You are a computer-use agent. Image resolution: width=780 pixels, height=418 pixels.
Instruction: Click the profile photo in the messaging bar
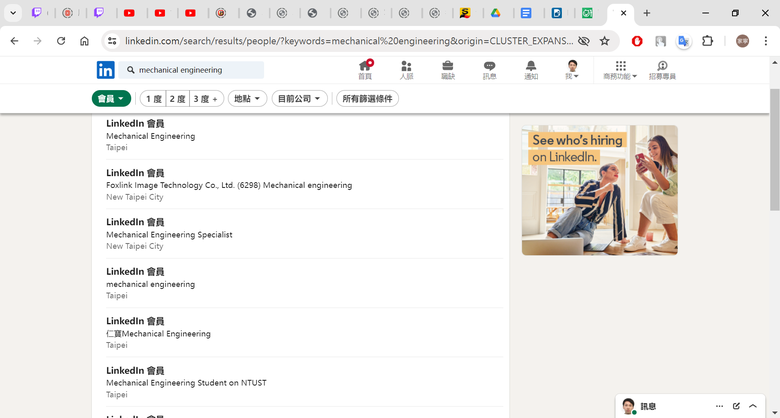tap(628, 406)
